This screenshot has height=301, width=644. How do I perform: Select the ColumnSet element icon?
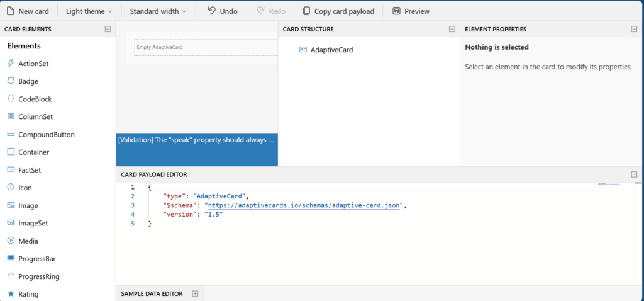click(x=11, y=116)
